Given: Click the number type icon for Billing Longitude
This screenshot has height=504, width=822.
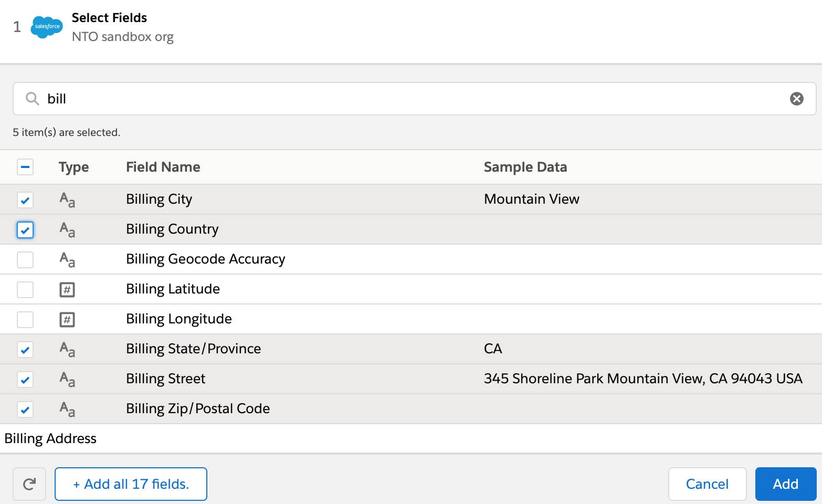Looking at the screenshot, I should pos(67,319).
